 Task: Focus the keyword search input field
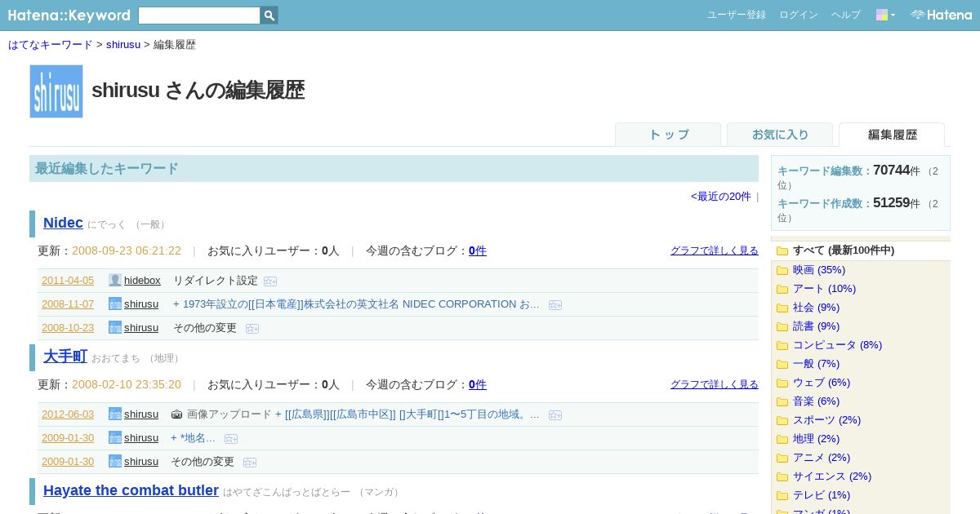click(199, 16)
